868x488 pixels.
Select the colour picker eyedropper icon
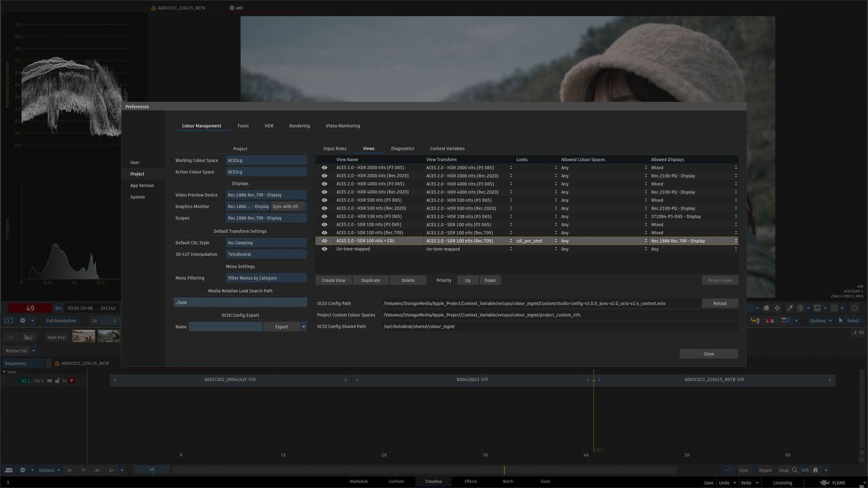[789, 308]
